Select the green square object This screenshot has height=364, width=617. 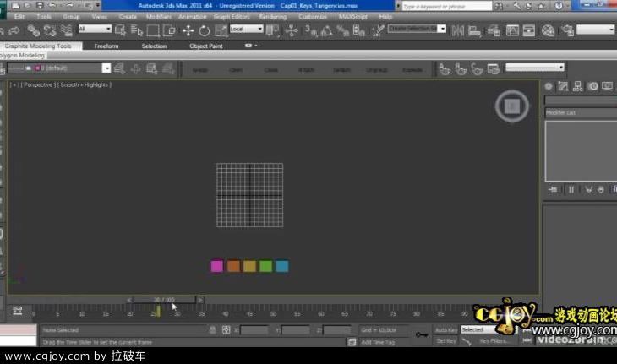coord(265,266)
